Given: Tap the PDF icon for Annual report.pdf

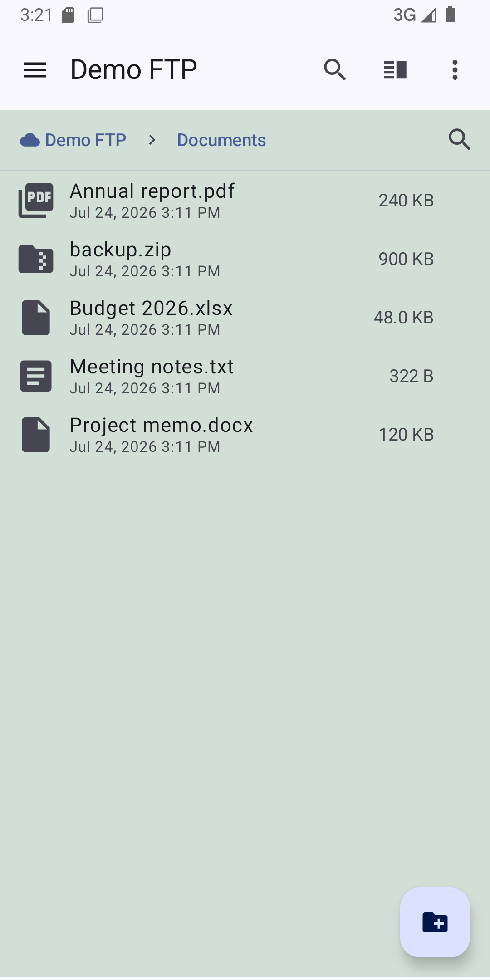Looking at the screenshot, I should point(36,201).
